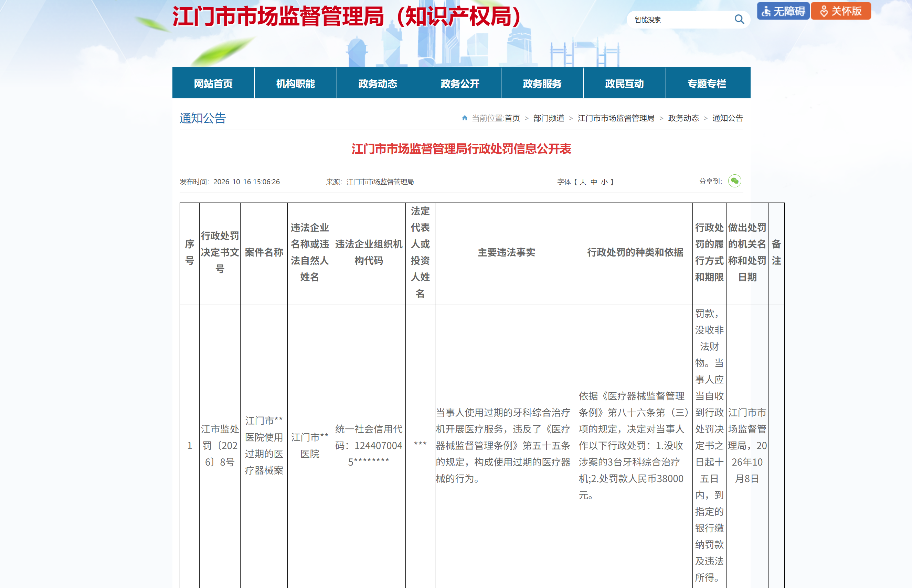
Task: Open the 无障碍 accessibility mode
Action: pyautogui.click(x=783, y=11)
